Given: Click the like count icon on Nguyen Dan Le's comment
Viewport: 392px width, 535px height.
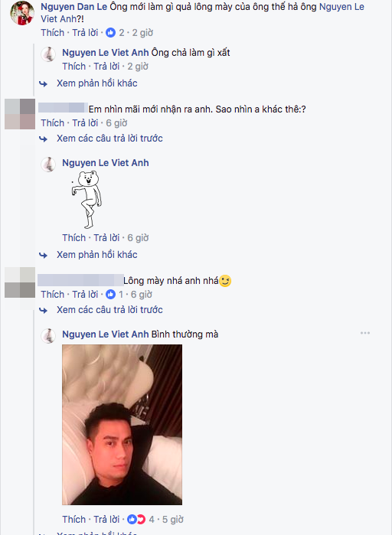Looking at the screenshot, I should [x=110, y=33].
